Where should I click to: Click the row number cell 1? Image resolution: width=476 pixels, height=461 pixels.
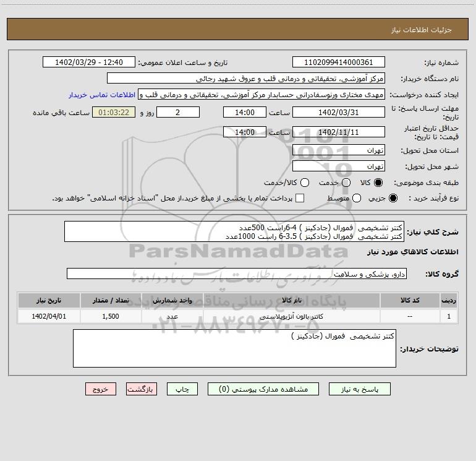[x=449, y=316]
